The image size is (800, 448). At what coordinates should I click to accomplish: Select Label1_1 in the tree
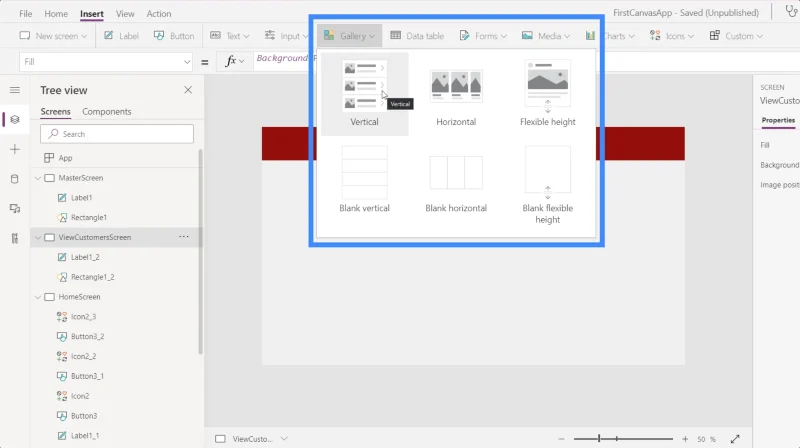pos(85,436)
